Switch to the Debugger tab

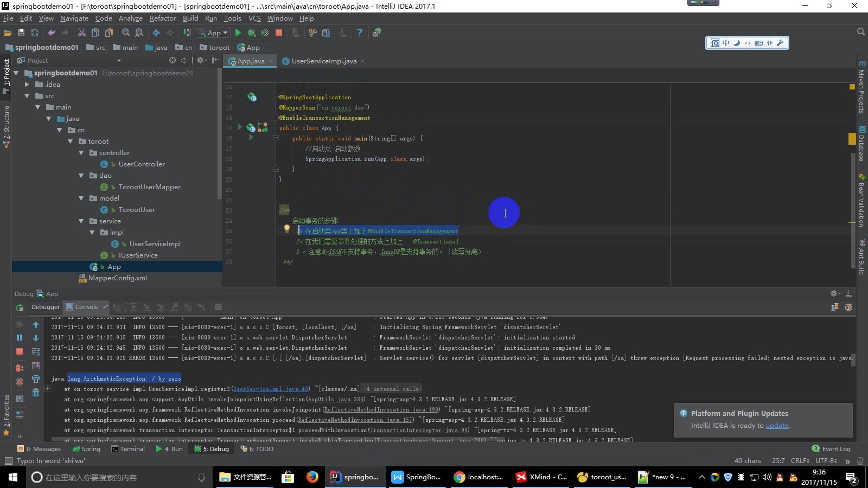click(46, 307)
